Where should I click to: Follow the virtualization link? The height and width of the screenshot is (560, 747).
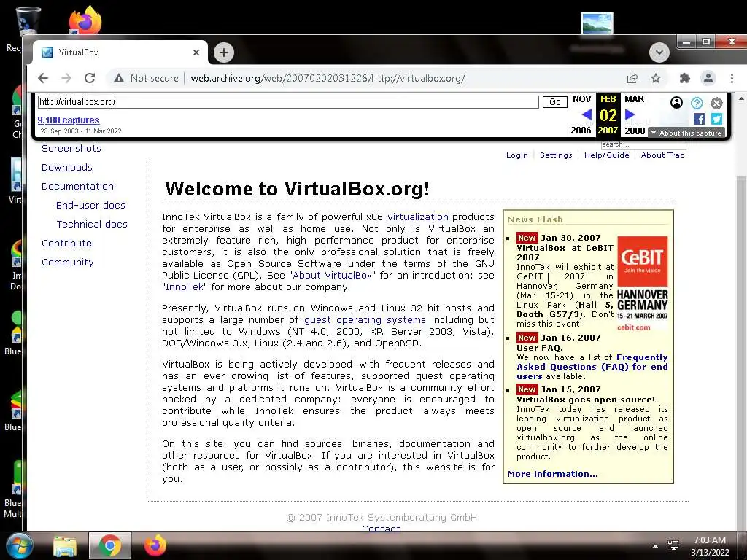(418, 217)
